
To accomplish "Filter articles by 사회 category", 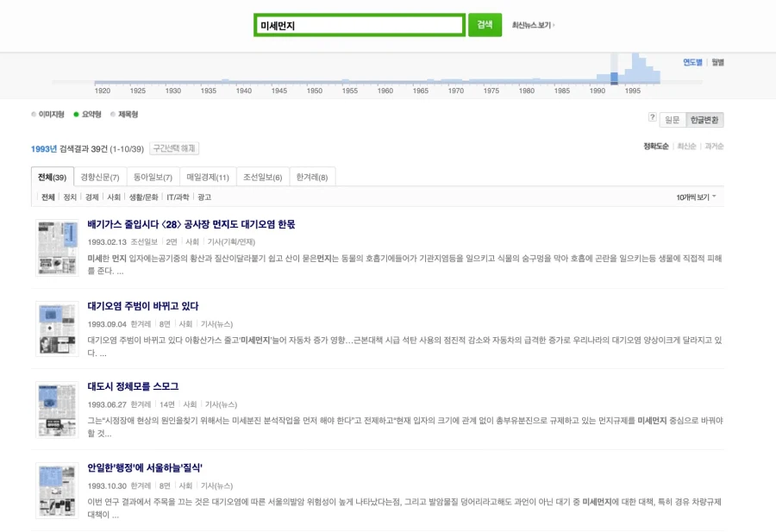I will click(x=111, y=198).
